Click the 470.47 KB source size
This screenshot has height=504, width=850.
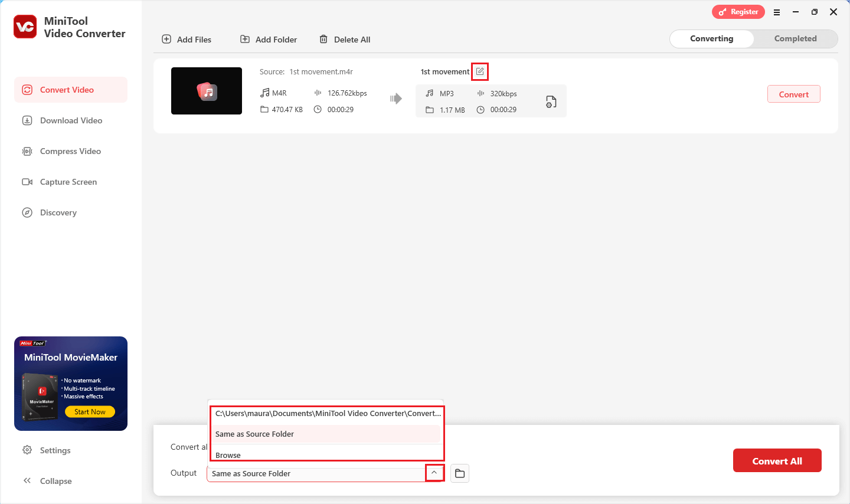(x=287, y=110)
